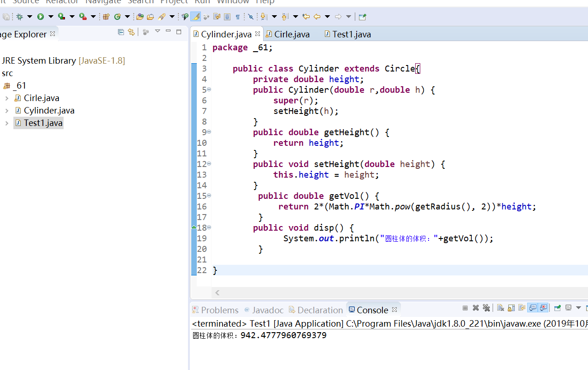This screenshot has height=370, width=588.
Task: Expand the Cylinder.java tree node
Action: pos(6,111)
